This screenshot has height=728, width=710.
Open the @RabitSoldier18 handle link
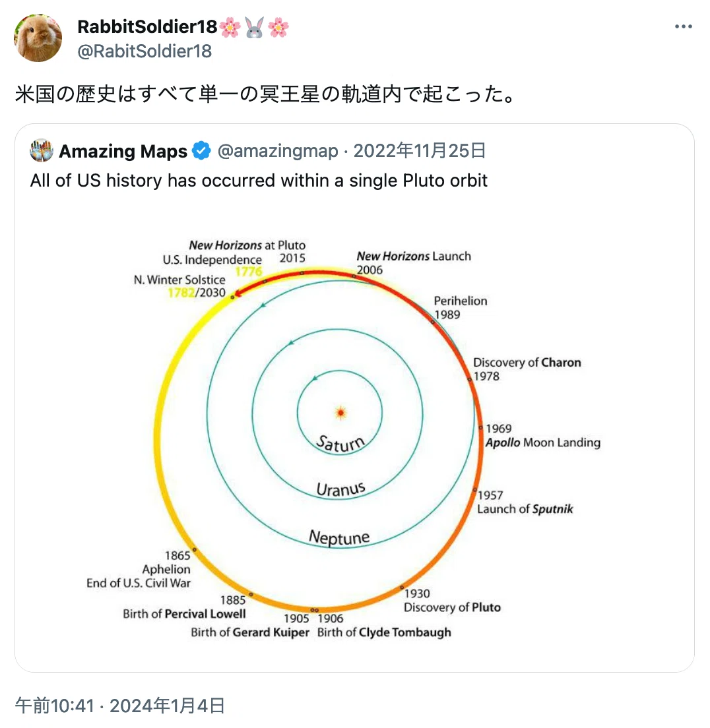(x=145, y=51)
